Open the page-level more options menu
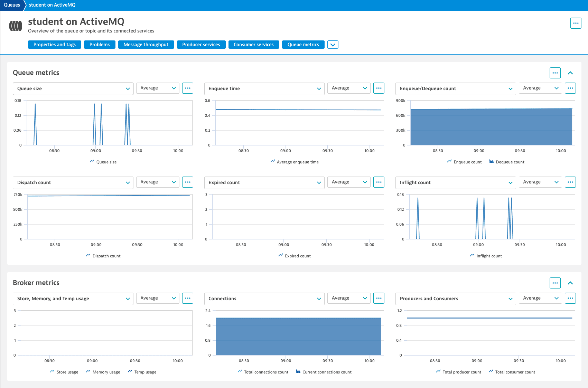Image resolution: width=588 pixels, height=388 pixels. tap(576, 23)
